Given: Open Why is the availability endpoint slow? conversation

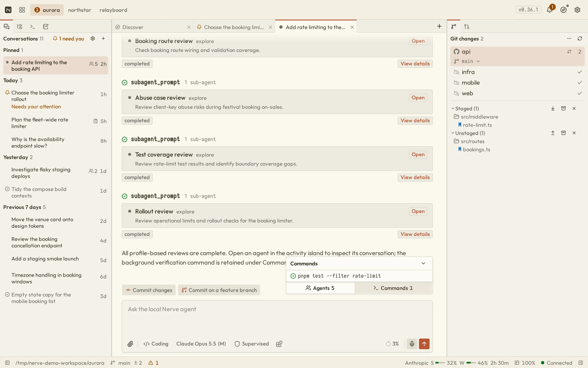Looking at the screenshot, I should [56, 142].
